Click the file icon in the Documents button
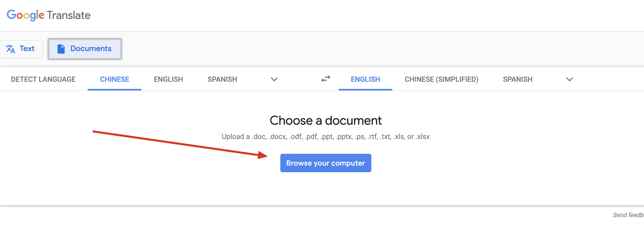Viewport: 644px width, 233px height. click(61, 49)
